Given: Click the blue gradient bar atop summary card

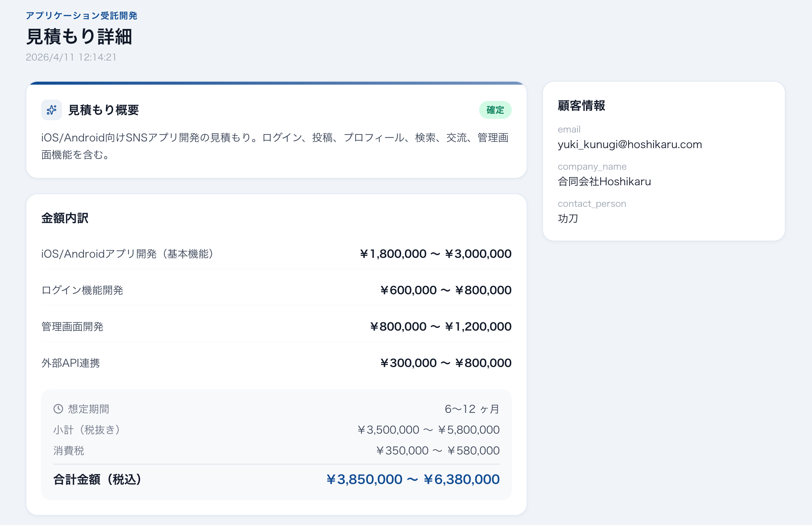Looking at the screenshot, I should pos(276,83).
